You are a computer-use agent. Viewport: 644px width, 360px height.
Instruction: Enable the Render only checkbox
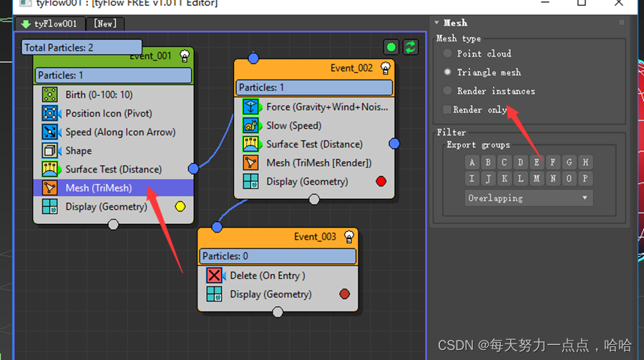(447, 110)
